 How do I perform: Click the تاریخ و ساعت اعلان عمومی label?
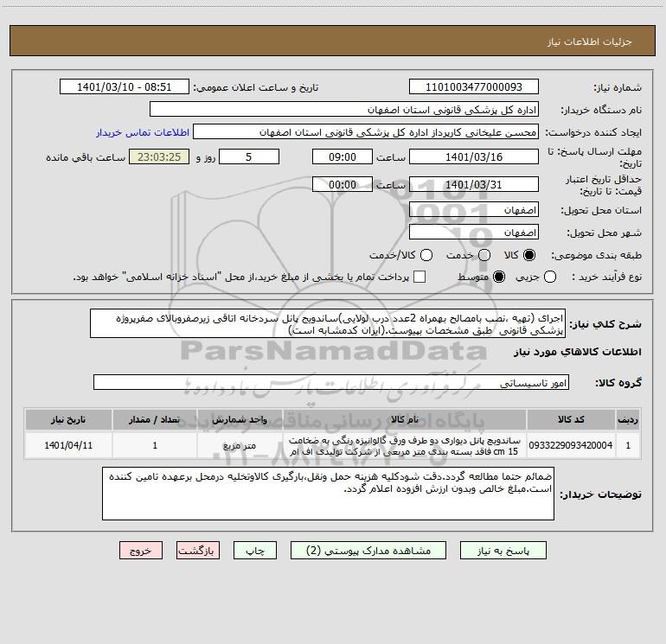coord(256,87)
